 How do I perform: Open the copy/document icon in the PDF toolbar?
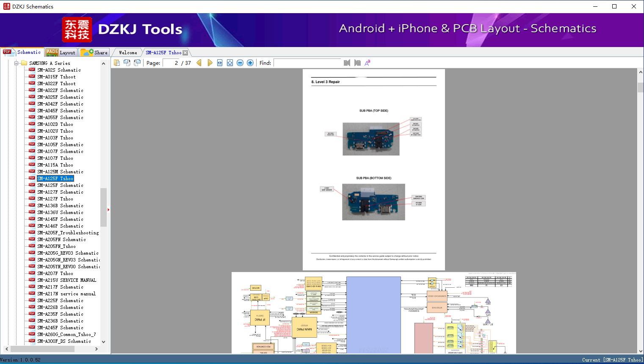pos(116,63)
